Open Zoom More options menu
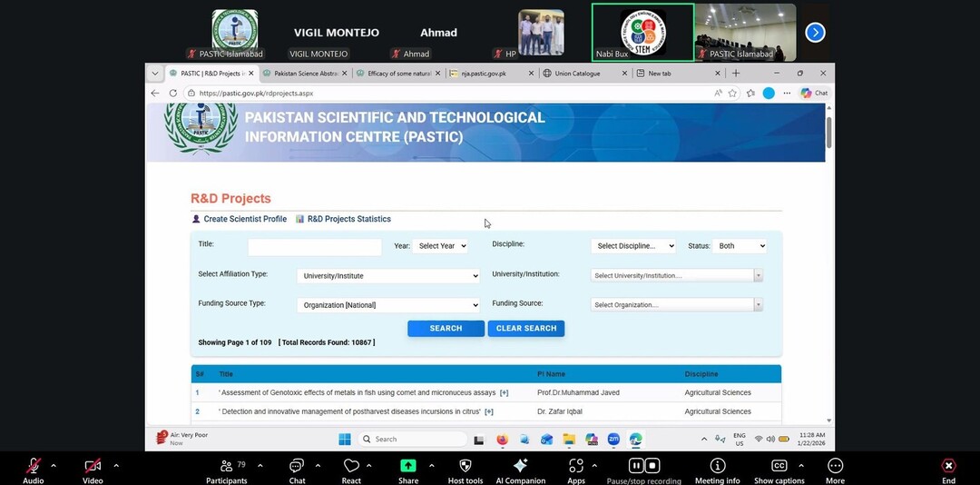Viewport: 980px width, 485px height. [835, 466]
